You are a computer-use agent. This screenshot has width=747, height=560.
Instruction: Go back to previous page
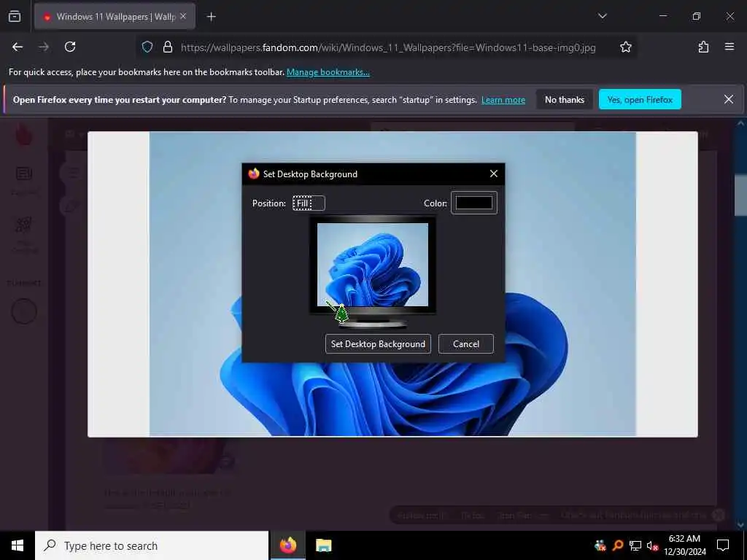click(18, 47)
